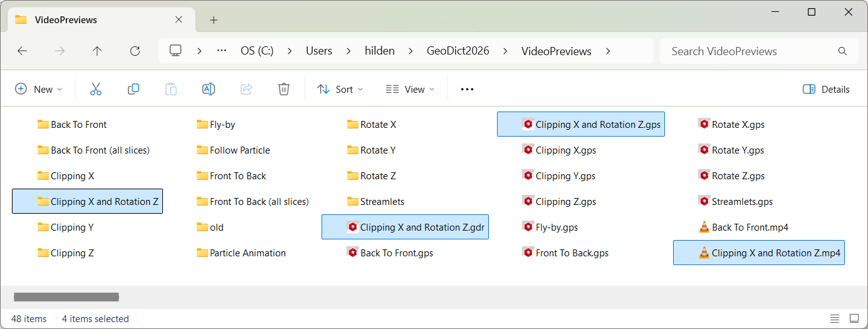Click the GeoDict icon of Clipping X.gps
Screen dimensions: 868x329
528,150
